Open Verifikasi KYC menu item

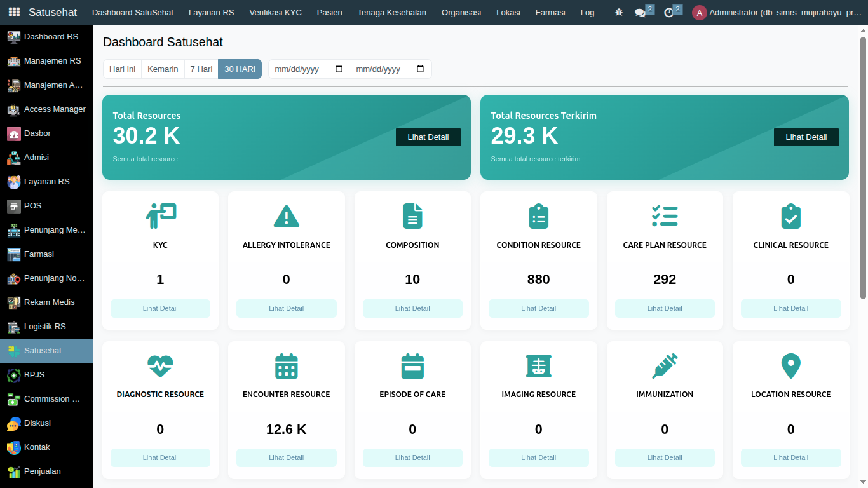coord(275,13)
